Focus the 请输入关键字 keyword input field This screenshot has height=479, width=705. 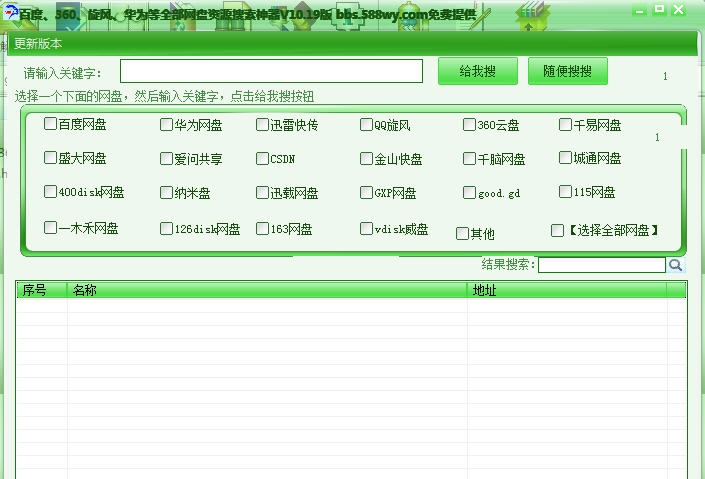272,71
